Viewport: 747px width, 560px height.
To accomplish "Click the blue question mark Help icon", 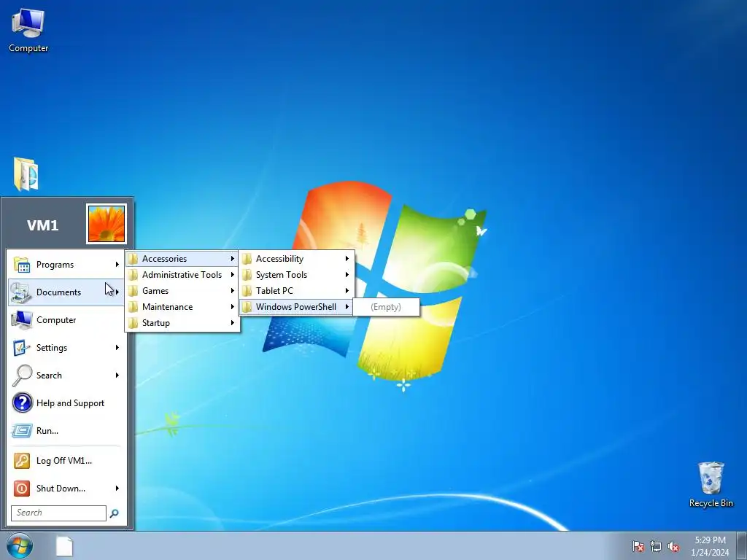I will [22, 402].
